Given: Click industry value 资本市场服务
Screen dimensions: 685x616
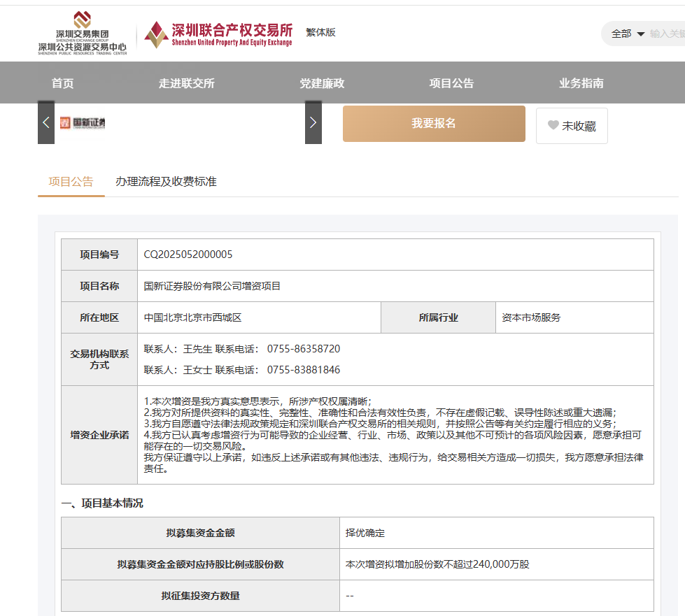Looking at the screenshot, I should point(531,317).
